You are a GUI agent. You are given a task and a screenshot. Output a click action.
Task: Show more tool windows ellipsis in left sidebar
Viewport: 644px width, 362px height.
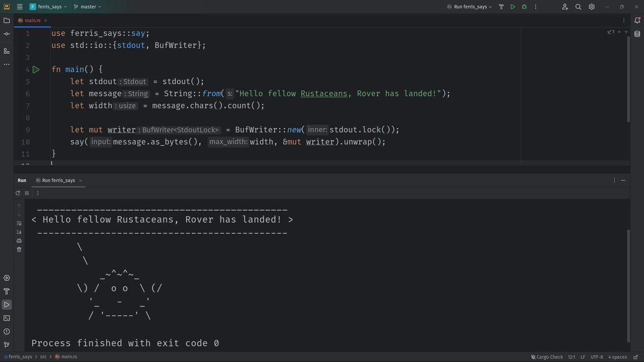[x=6, y=64]
